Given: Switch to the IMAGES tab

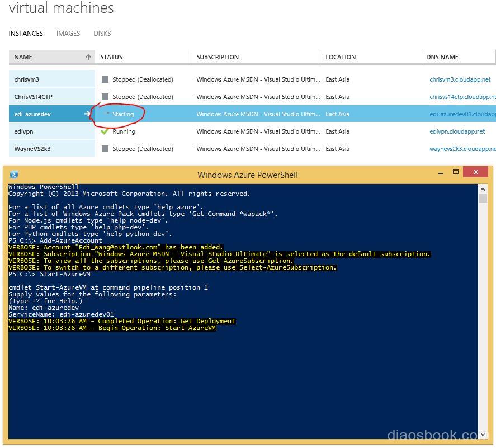Looking at the screenshot, I should coord(68,33).
